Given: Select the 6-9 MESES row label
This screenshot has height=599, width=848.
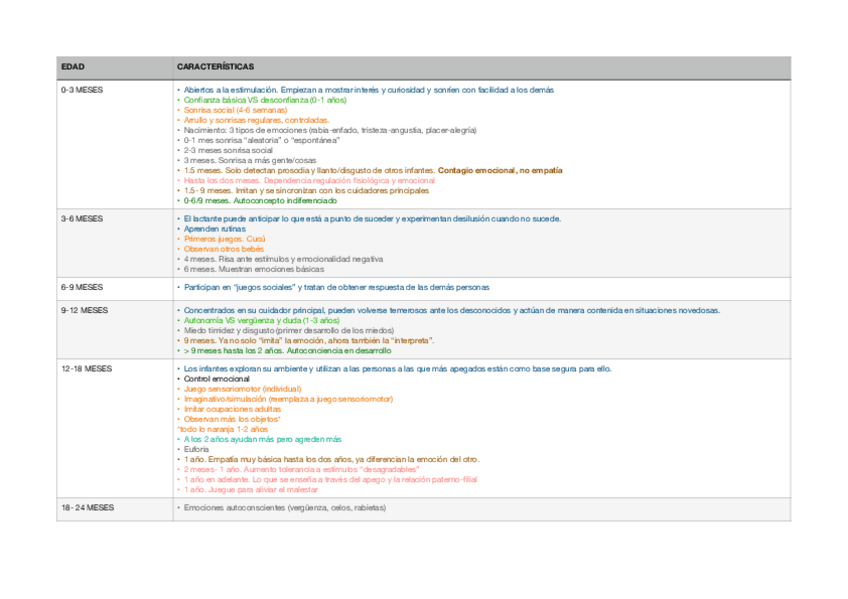Looking at the screenshot, I should tap(82, 287).
